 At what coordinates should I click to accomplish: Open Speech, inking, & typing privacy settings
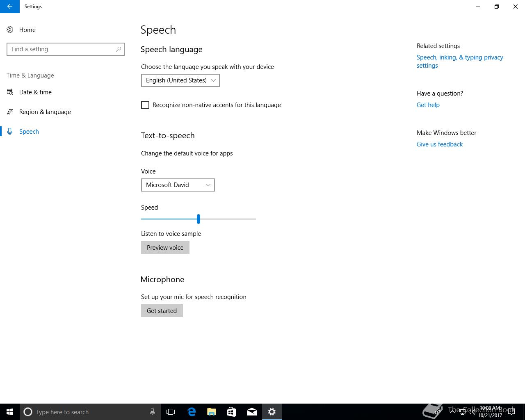(460, 62)
